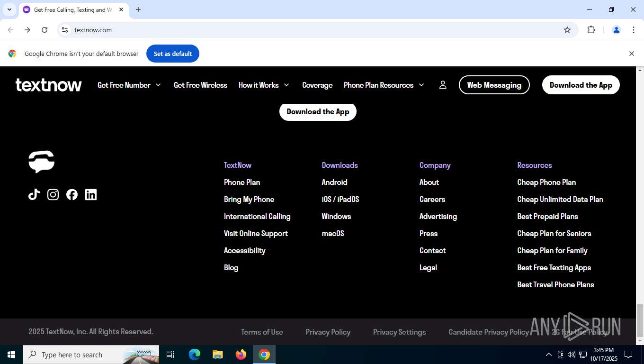Click Download the App in the header
The image size is (644, 364).
tap(581, 85)
